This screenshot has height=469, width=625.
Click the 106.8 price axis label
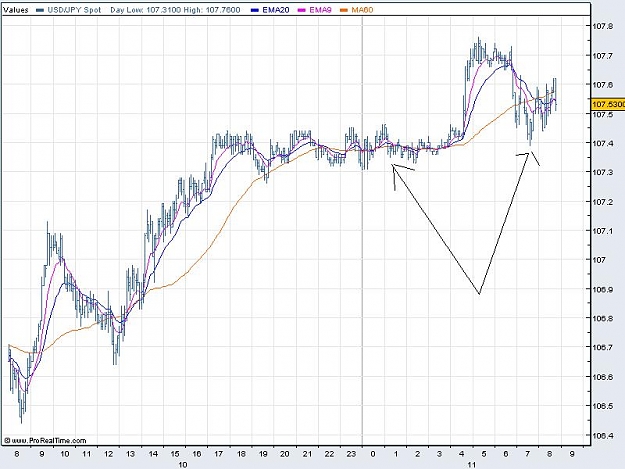pyautogui.click(x=603, y=319)
